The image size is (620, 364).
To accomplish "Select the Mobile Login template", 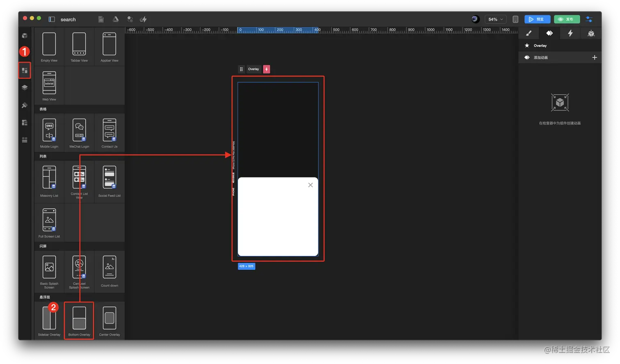I will [49, 133].
